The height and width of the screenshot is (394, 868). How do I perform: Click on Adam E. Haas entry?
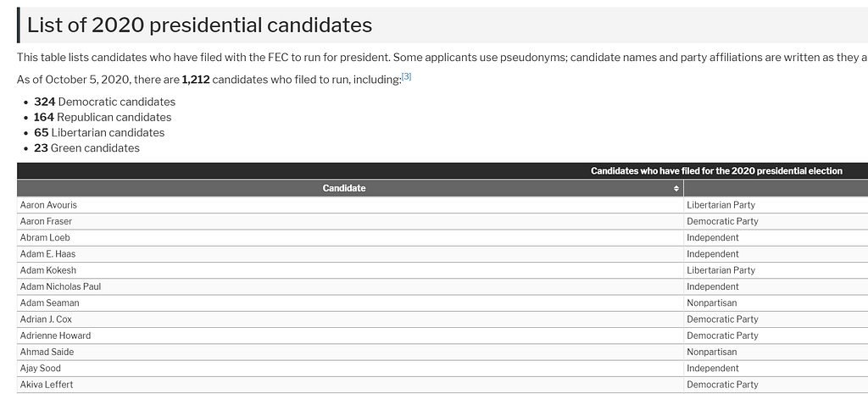coord(47,254)
